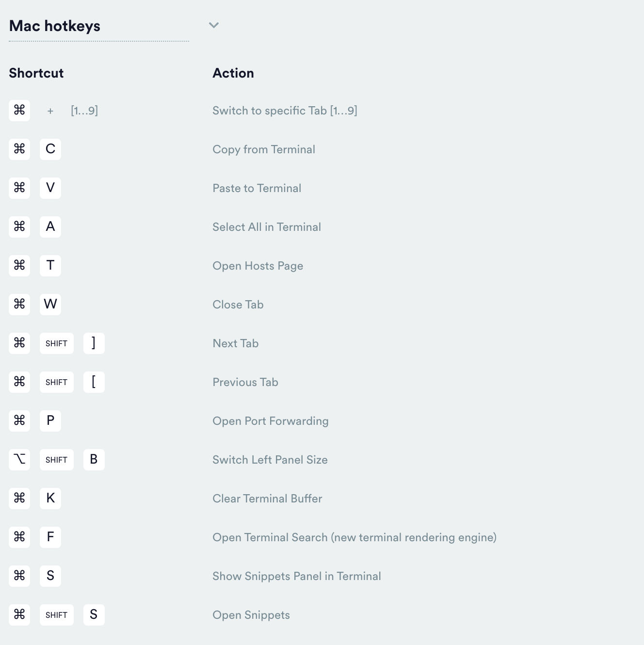Click the W key icon
The image size is (644, 645).
[50, 304]
